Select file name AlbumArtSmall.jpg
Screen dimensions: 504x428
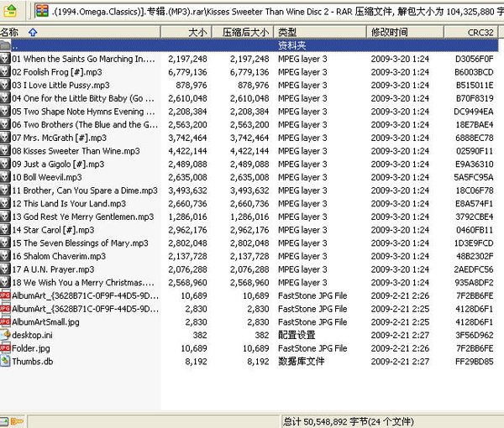point(45,322)
